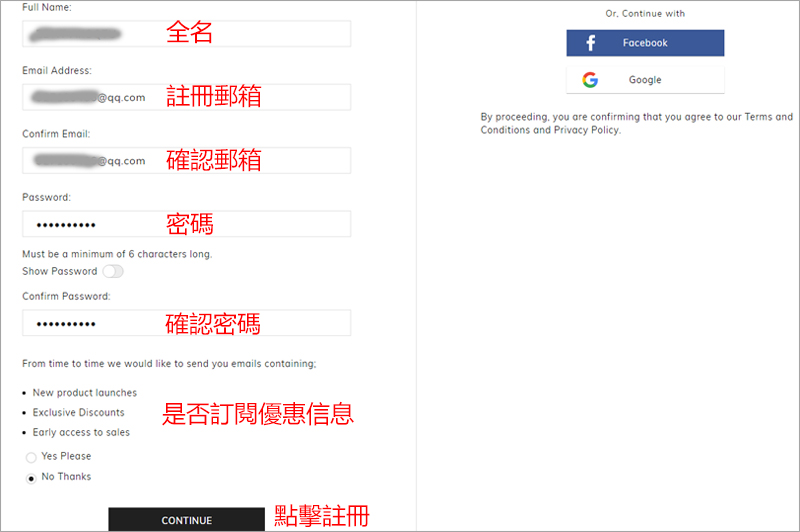The width and height of the screenshot is (800, 532).
Task: Select the "No Thanks" radio button
Action: coord(32,478)
